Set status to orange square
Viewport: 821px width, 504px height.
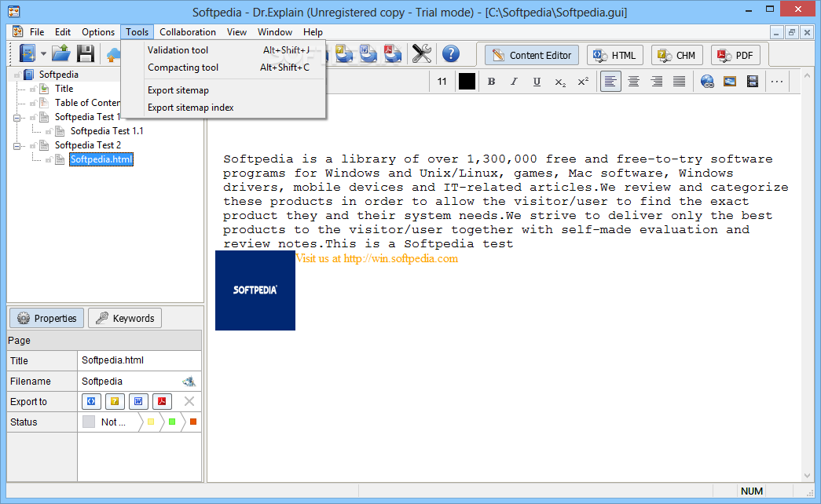[193, 422]
